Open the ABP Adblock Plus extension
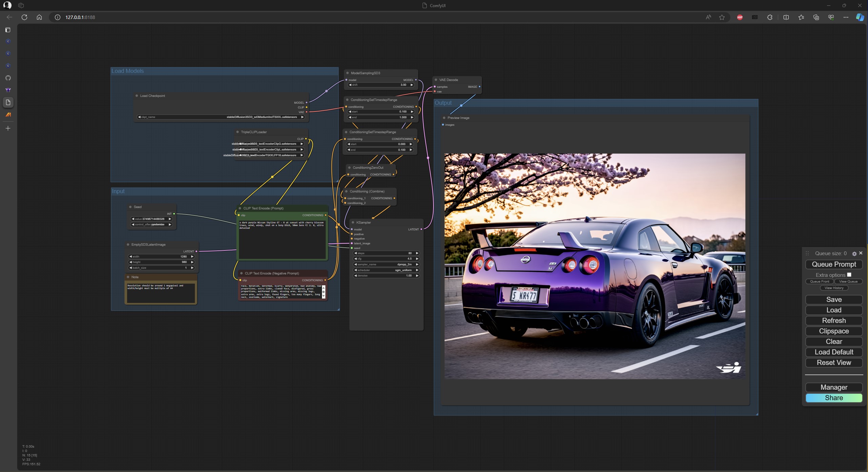This screenshot has height=472, width=868. pyautogui.click(x=740, y=17)
